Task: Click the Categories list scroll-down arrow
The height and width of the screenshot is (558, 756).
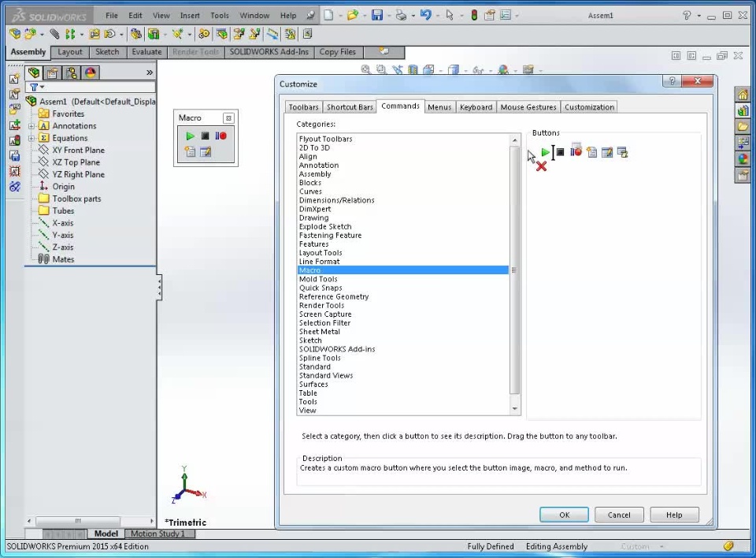Action: [515, 409]
